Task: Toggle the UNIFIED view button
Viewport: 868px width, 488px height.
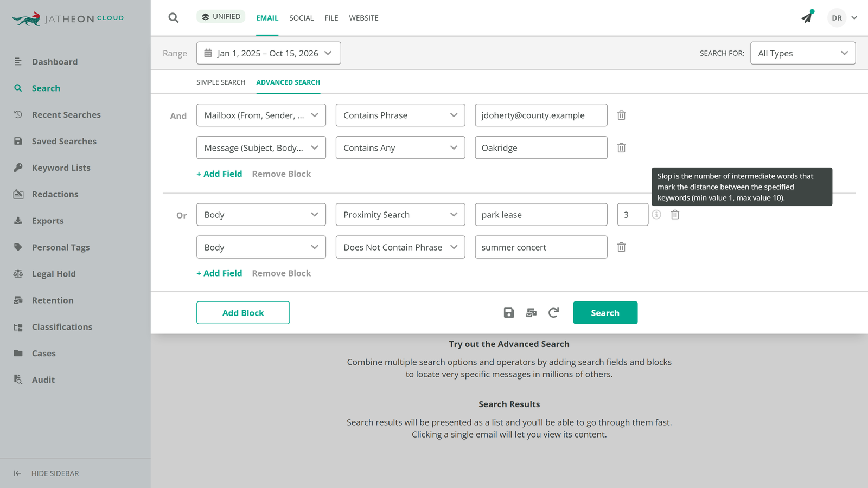Action: click(x=221, y=17)
